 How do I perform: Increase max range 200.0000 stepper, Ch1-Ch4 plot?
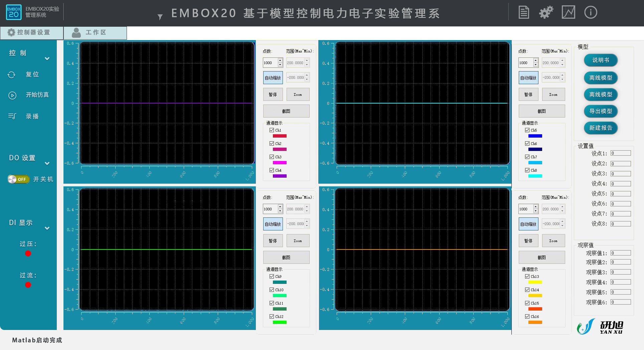[x=307, y=61]
